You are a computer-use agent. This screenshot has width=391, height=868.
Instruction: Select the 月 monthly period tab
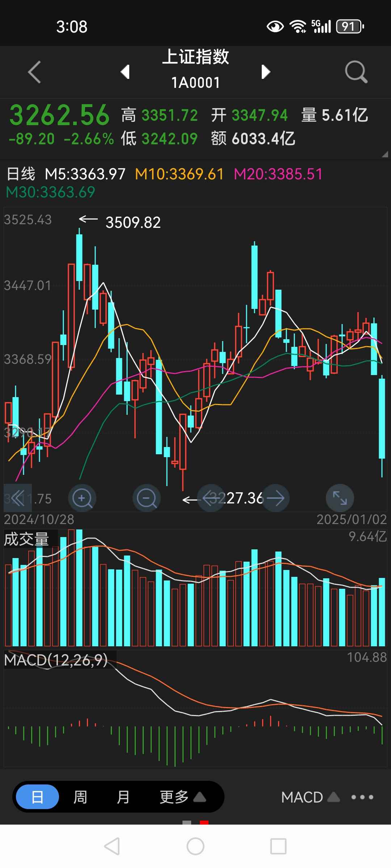[x=123, y=797]
